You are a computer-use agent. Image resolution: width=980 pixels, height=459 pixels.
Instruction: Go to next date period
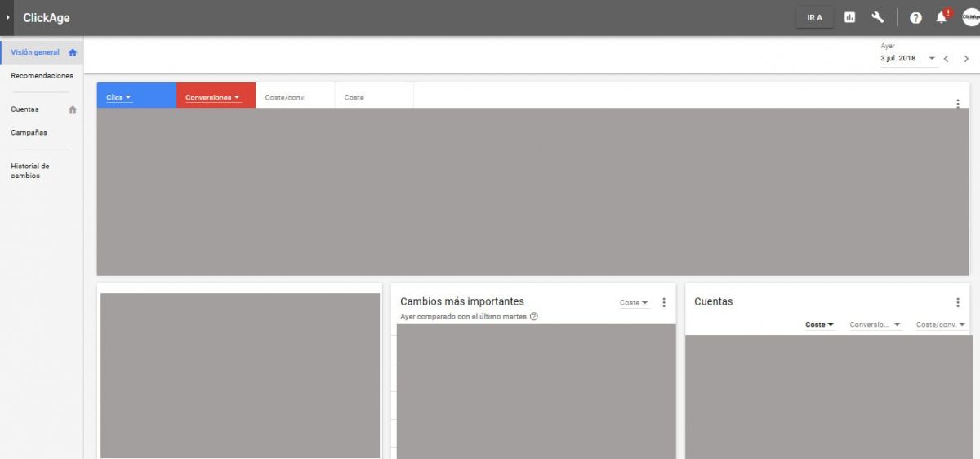coord(966,59)
